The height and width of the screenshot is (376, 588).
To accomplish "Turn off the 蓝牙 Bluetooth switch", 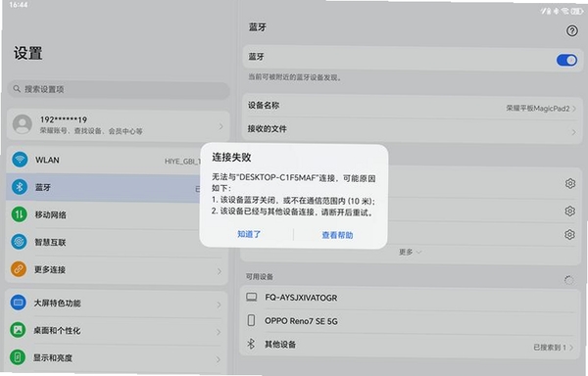I will (566, 61).
